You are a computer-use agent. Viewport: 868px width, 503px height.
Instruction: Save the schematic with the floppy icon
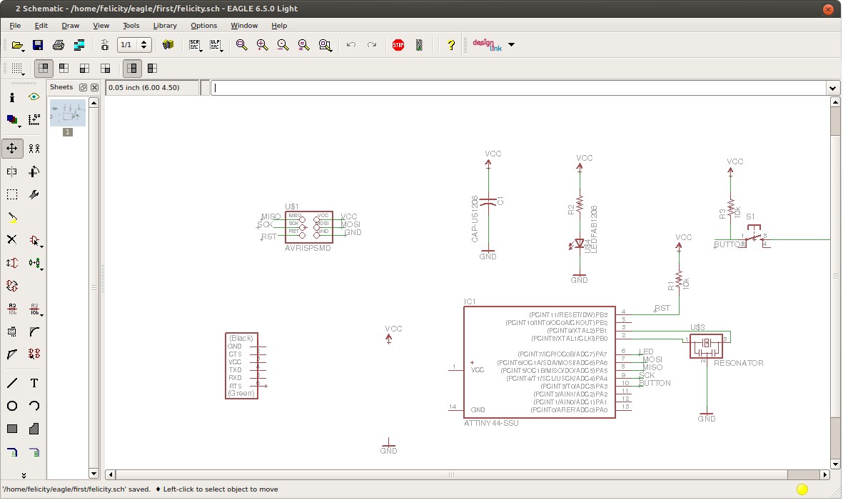(39, 45)
